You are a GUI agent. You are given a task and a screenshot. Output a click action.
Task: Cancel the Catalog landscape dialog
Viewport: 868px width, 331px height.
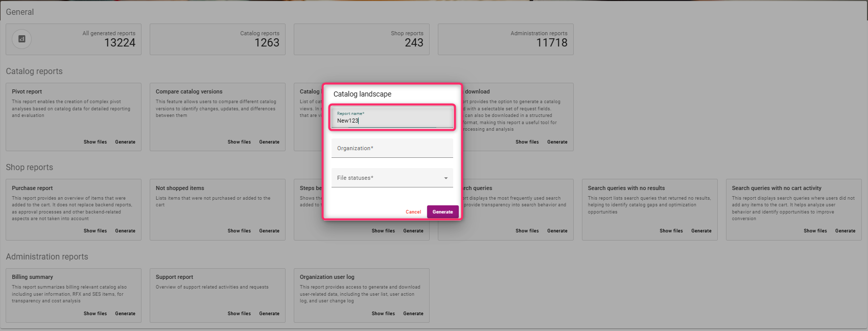click(413, 212)
